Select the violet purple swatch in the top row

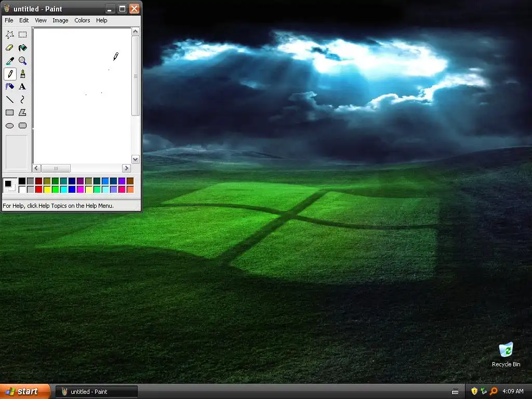point(122,181)
